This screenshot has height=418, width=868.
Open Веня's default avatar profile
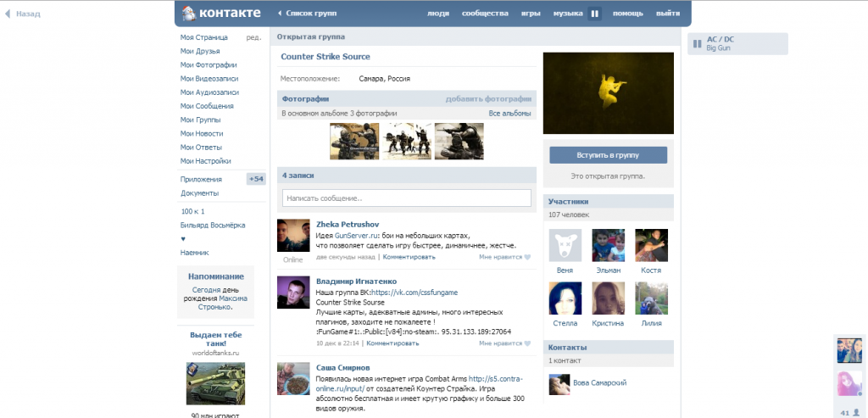click(565, 246)
